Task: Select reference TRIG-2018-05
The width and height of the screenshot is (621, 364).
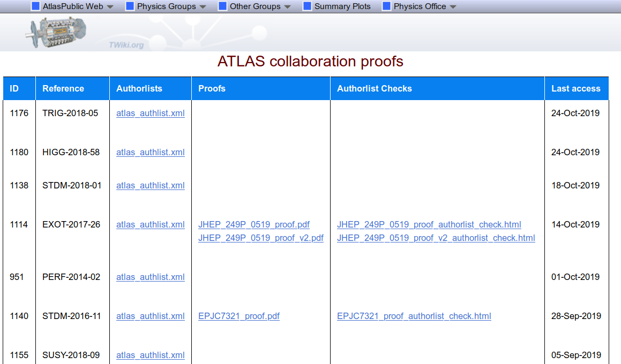Action: pyautogui.click(x=70, y=113)
